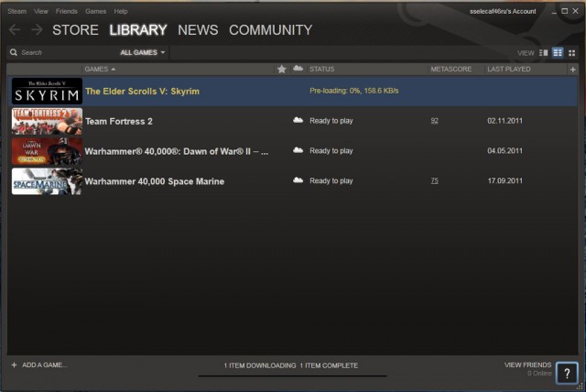Sort by METASCORE column header
This screenshot has height=392, width=586.
click(451, 69)
